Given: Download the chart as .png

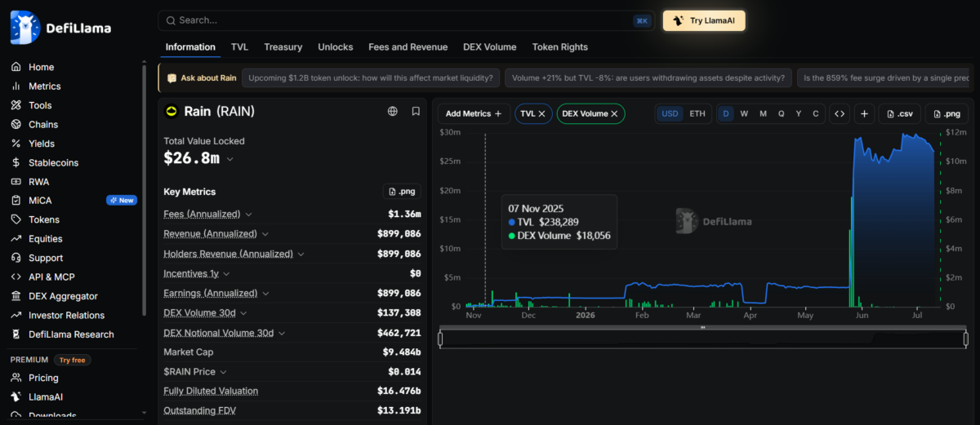Looking at the screenshot, I should point(947,113).
